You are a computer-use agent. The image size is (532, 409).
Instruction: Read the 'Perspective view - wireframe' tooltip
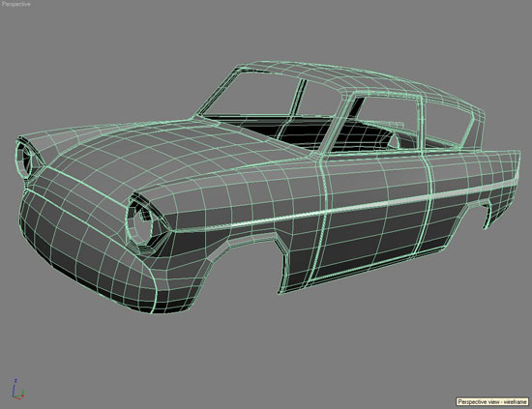click(x=492, y=402)
